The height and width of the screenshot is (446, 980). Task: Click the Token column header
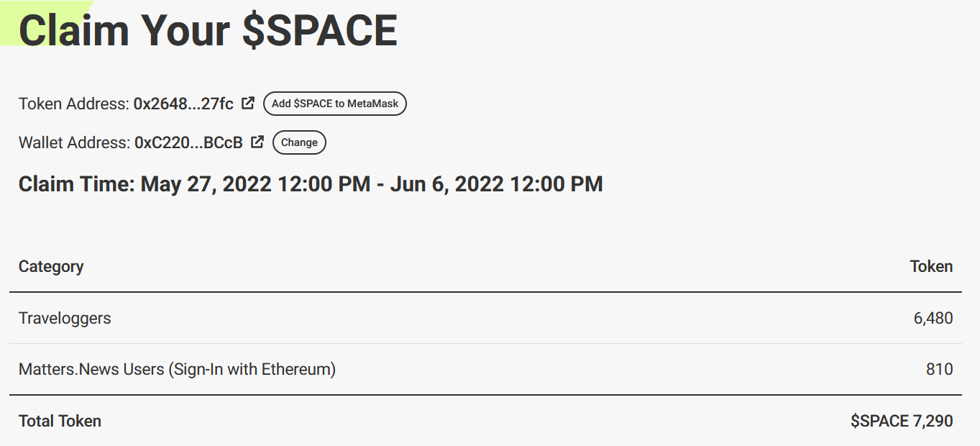tap(931, 266)
